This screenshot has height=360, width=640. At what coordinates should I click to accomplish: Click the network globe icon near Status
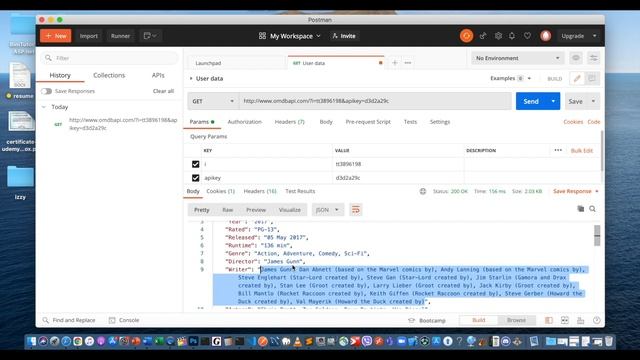[x=423, y=191]
